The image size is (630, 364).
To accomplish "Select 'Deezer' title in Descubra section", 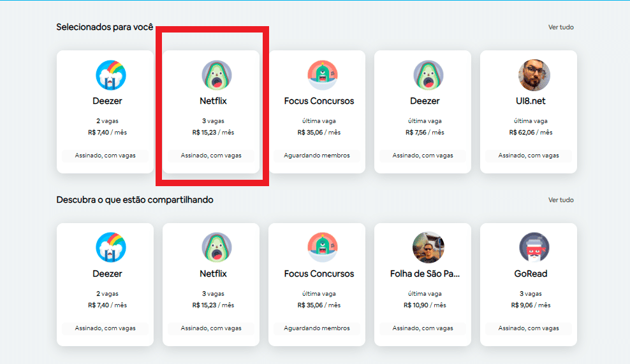I will coord(107,273).
